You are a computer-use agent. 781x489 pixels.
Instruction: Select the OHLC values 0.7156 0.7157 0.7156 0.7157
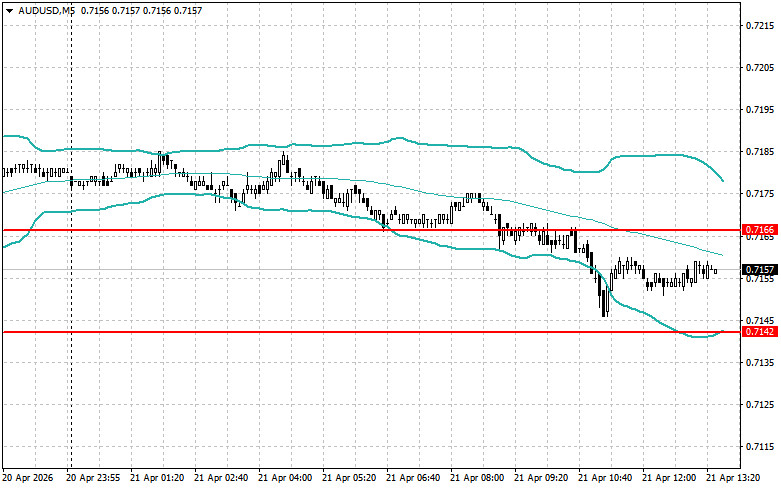[141, 10]
